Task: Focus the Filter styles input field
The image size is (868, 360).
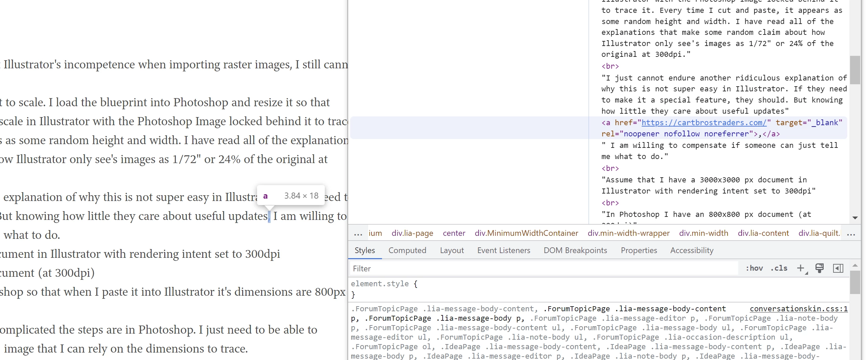Action: coord(544,269)
